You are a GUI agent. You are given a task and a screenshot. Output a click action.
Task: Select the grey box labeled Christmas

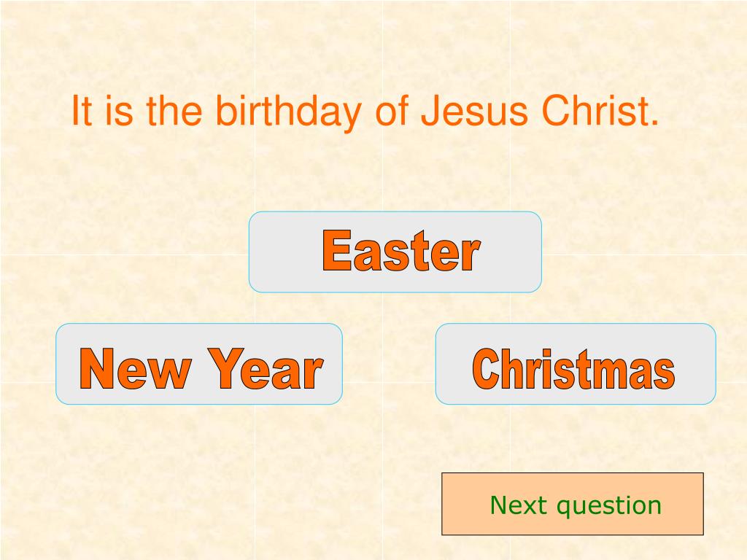tap(576, 364)
